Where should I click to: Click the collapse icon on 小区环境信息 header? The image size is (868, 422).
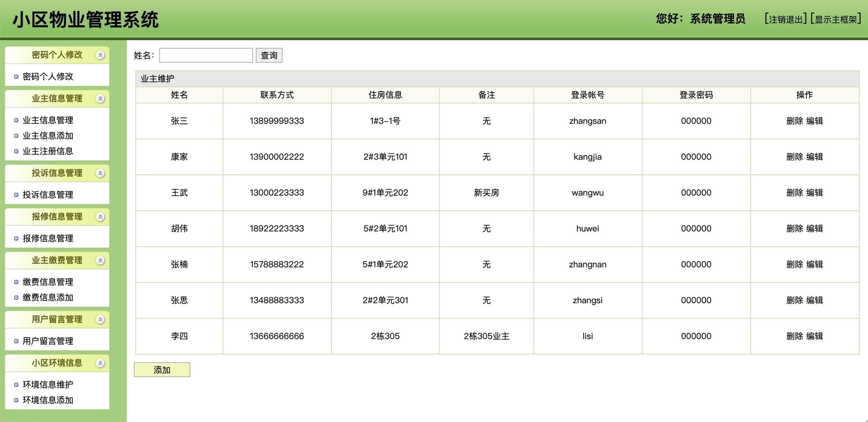(100, 363)
